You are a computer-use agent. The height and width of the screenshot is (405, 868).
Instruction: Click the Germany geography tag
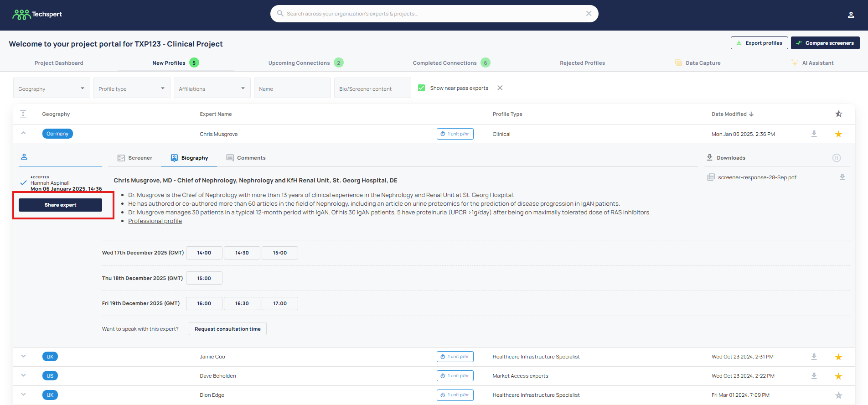[57, 134]
